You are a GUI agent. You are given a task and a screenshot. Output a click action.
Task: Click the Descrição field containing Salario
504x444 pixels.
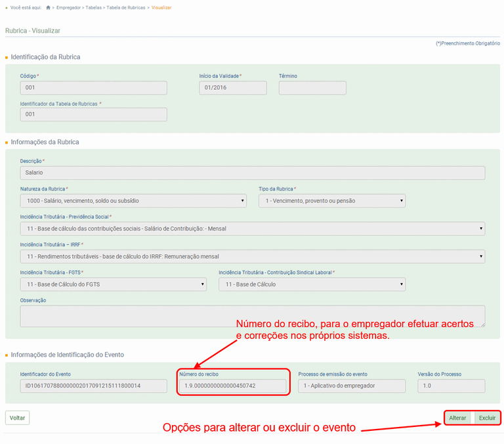(253, 173)
